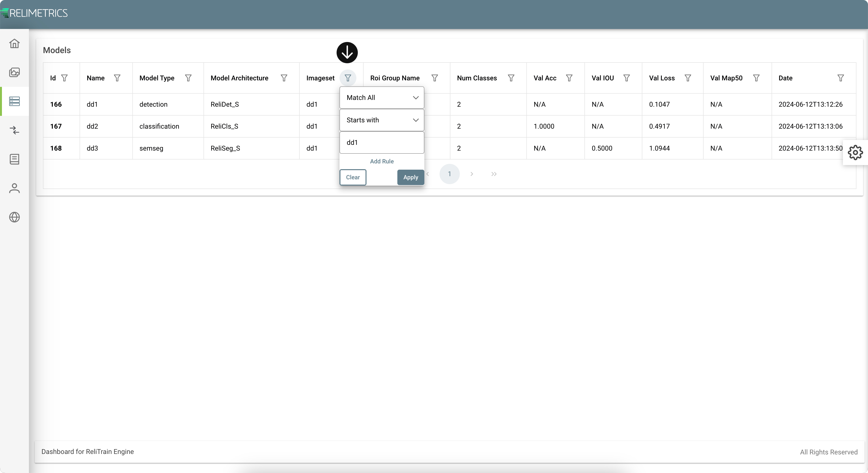Open the user profile sidebar icon

(x=14, y=188)
